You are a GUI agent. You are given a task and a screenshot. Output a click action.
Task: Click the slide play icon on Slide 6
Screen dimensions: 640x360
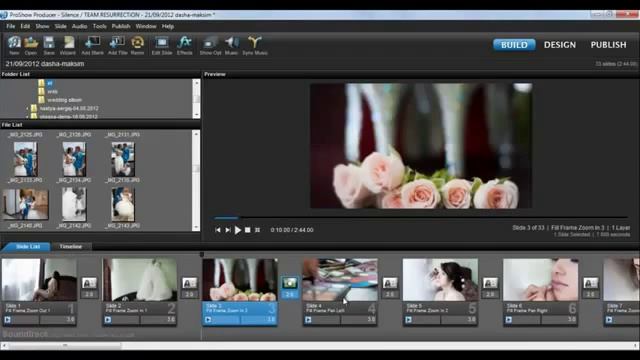pyautogui.click(x=509, y=320)
